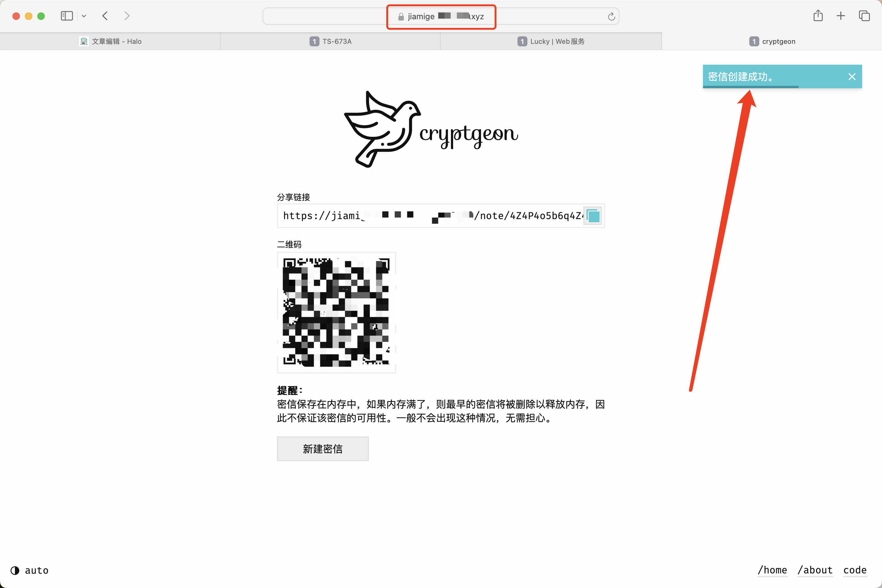Go back with the back arrow
882x588 pixels.
click(x=105, y=16)
